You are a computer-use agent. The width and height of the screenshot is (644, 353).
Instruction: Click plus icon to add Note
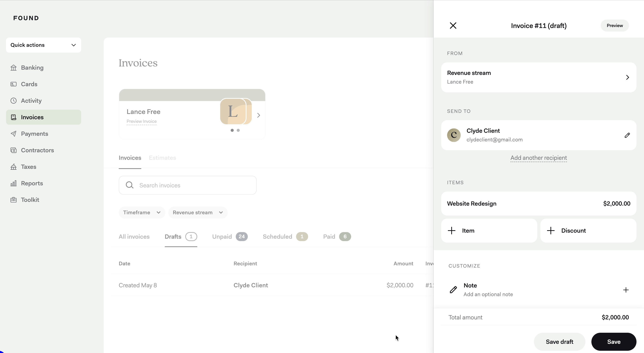626,290
